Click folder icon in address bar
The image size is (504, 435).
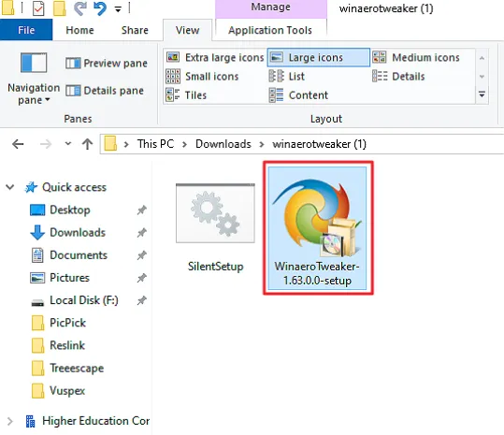tap(110, 143)
